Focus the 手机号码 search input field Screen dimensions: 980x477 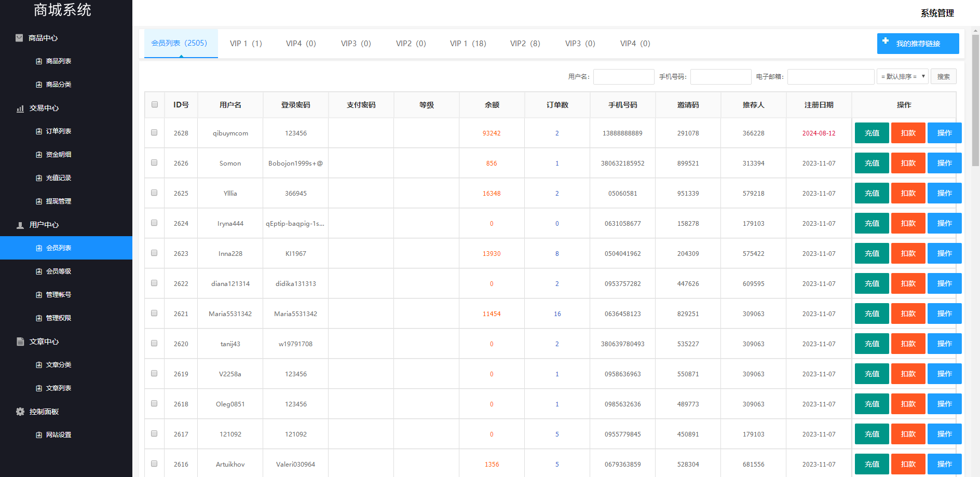point(720,77)
